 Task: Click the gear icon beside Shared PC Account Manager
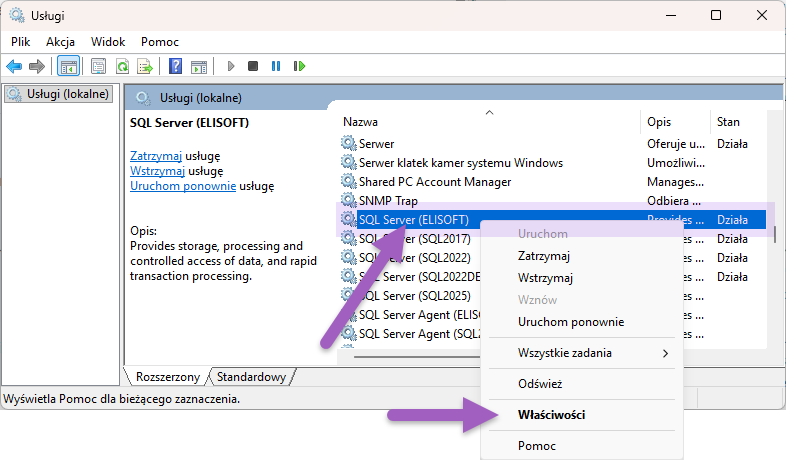coord(348,181)
